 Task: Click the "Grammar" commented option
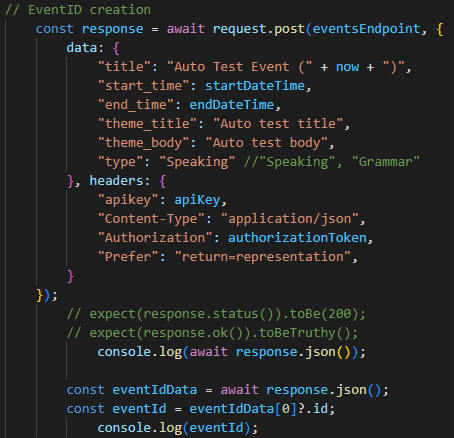tap(386, 162)
